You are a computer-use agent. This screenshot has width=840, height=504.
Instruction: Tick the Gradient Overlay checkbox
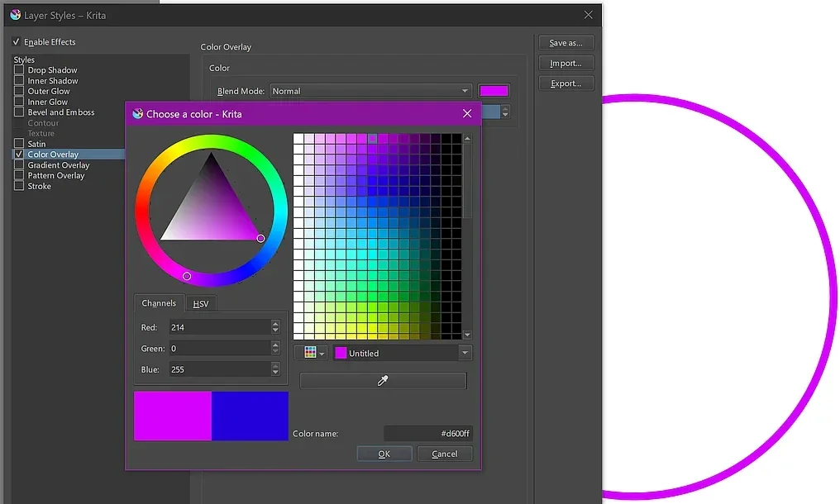tap(19, 165)
